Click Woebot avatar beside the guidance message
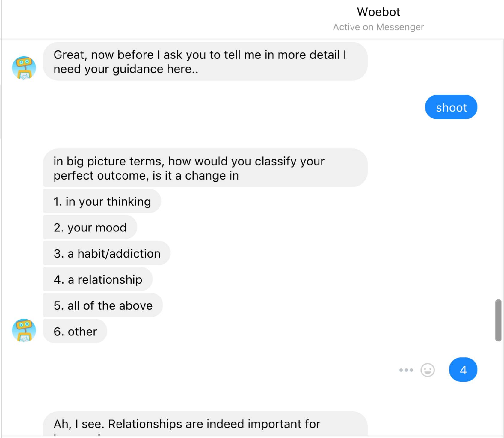The image size is (504, 438). (x=24, y=68)
